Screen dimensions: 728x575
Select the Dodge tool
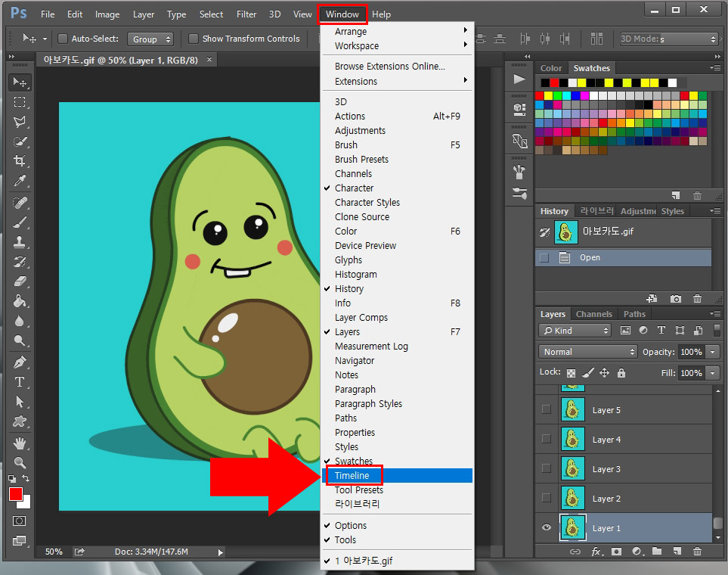[20, 340]
